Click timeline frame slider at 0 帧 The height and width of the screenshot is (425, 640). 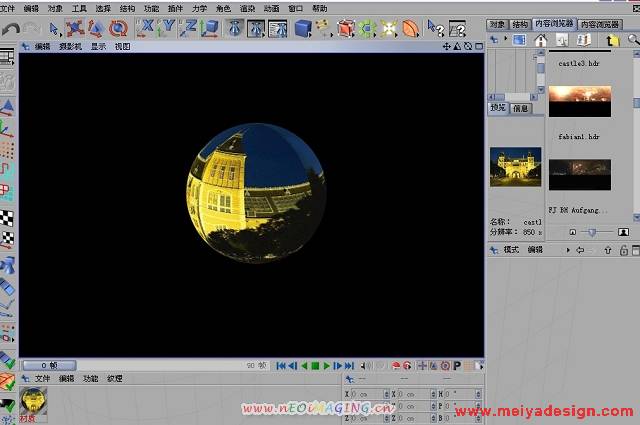pos(49,365)
